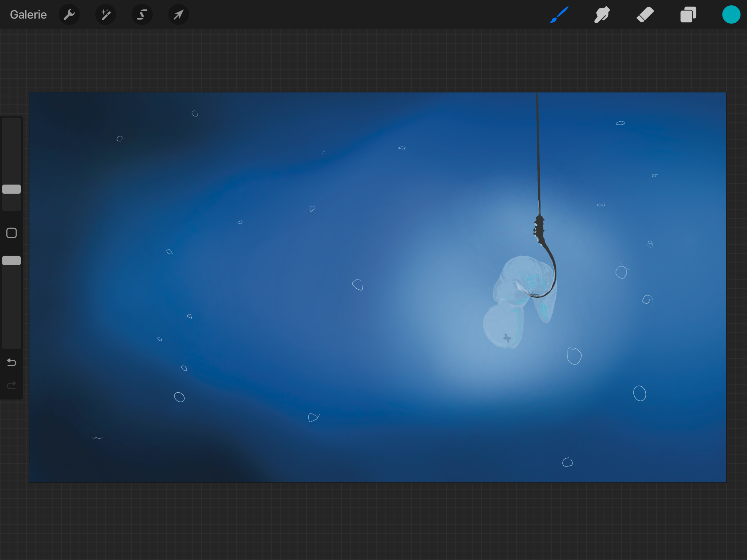This screenshot has height=560, width=747.
Task: Click the brush size slider handle
Action: [11, 189]
